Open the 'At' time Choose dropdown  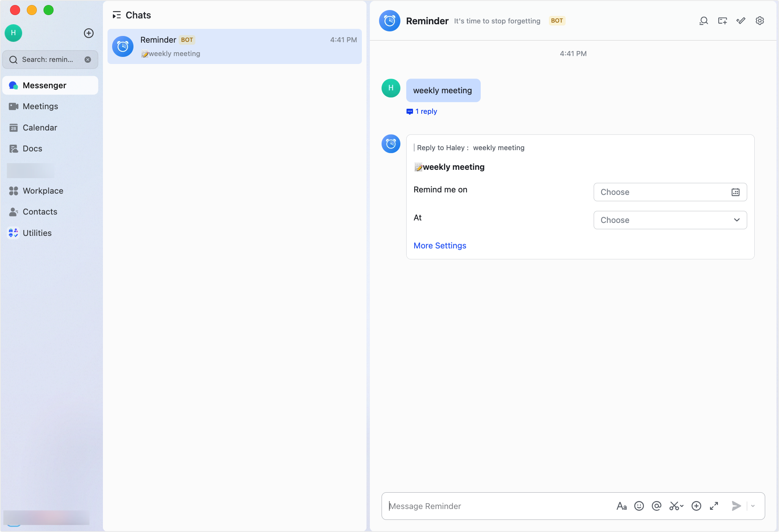(x=670, y=220)
